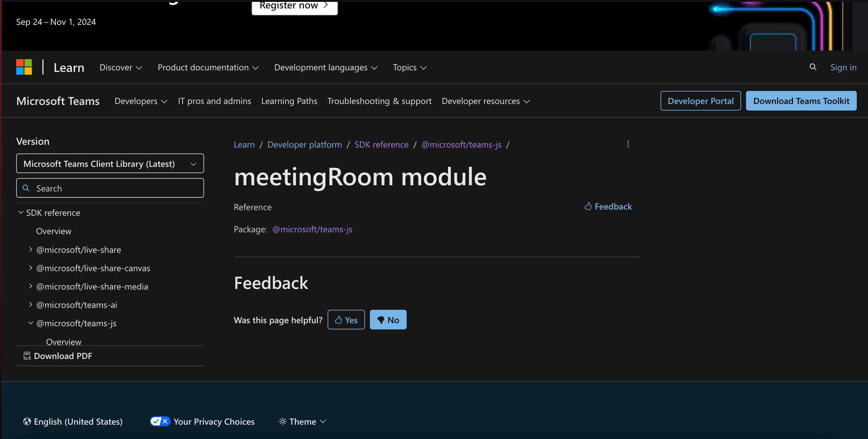Click the thumbs-up Feedback link near Reference
This screenshot has height=439, width=868.
[x=608, y=206]
